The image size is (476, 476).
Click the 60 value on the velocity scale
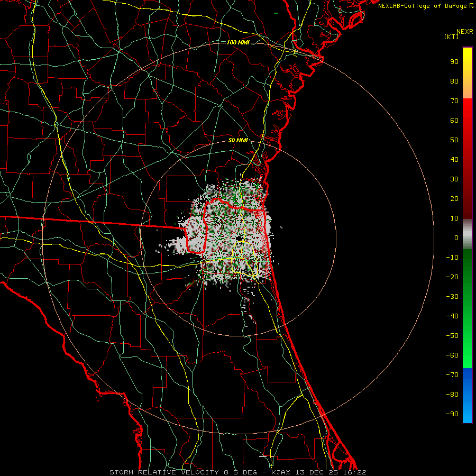(454, 121)
